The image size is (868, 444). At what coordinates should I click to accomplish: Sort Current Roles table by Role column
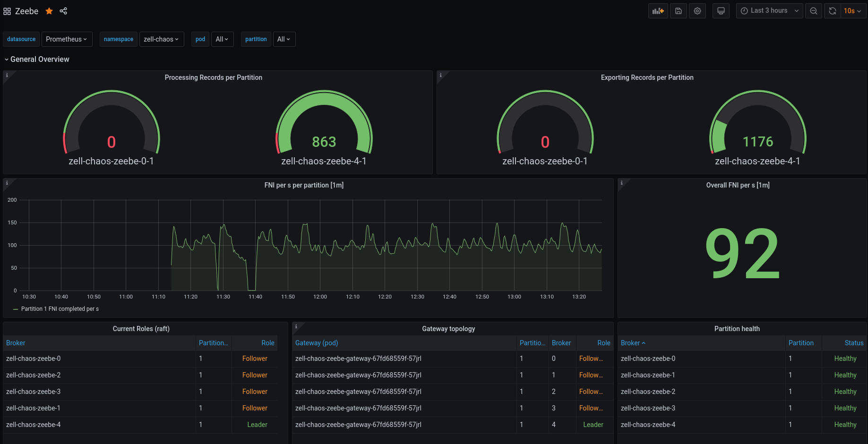(x=268, y=343)
